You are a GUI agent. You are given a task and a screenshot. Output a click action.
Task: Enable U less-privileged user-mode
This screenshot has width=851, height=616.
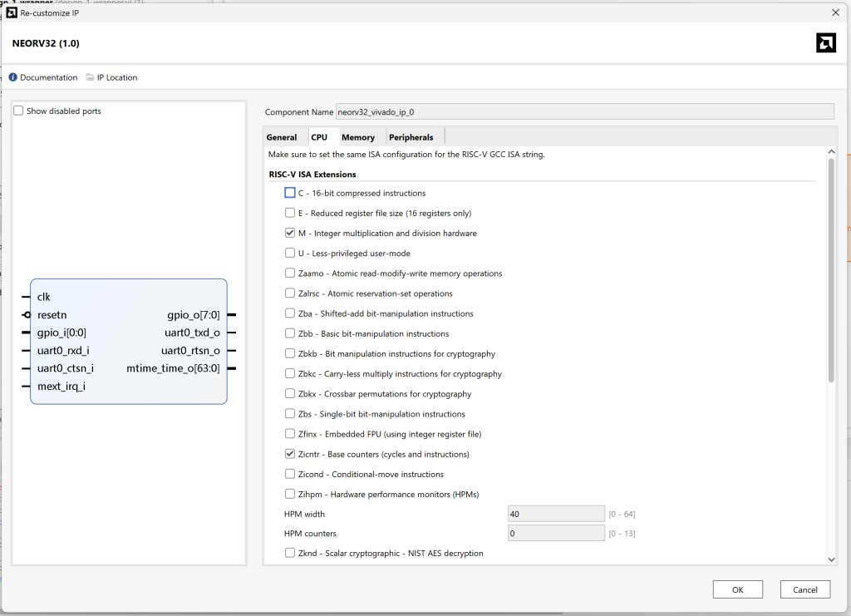click(290, 253)
